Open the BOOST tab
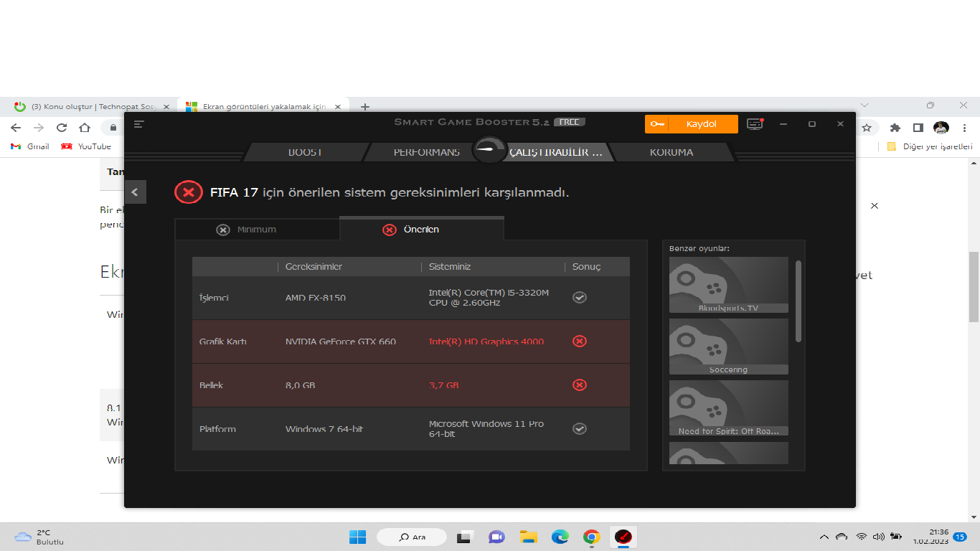This screenshot has width=980, height=551. tap(305, 152)
